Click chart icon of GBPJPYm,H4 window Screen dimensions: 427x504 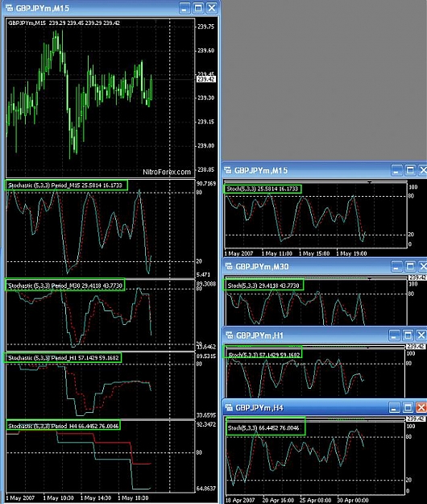coord(229,407)
